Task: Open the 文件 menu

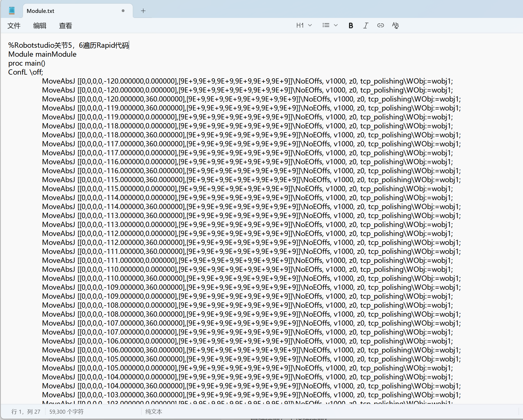Action: (x=14, y=26)
